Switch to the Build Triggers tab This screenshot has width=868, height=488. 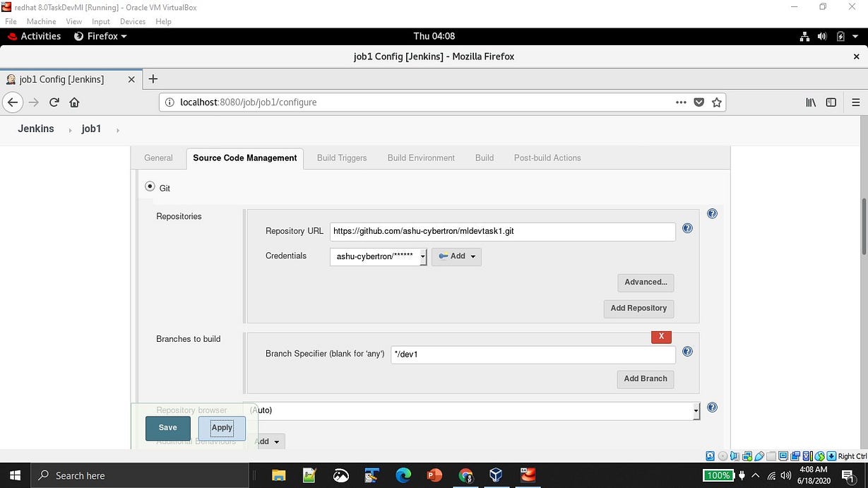pos(342,158)
